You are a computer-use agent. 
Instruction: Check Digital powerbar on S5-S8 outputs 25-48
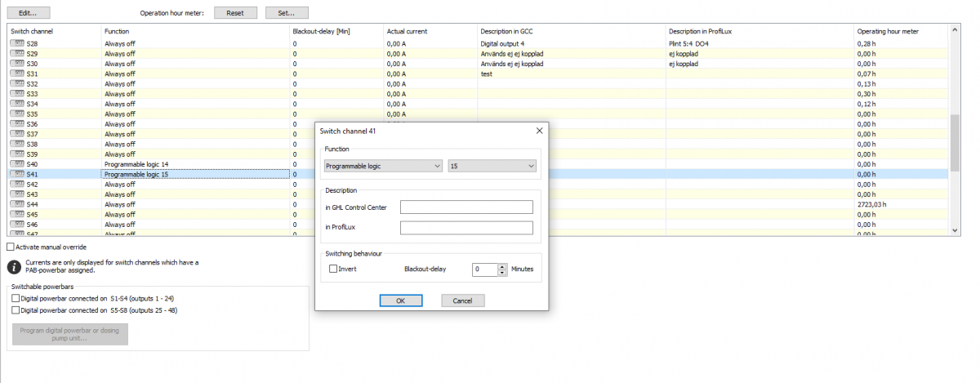pos(16,310)
